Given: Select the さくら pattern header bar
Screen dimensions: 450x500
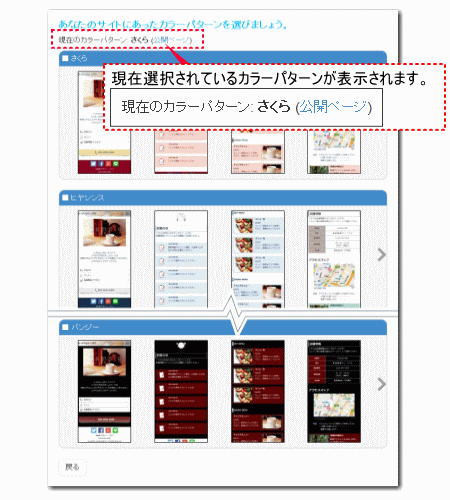Looking at the screenshot, I should click(x=223, y=58).
